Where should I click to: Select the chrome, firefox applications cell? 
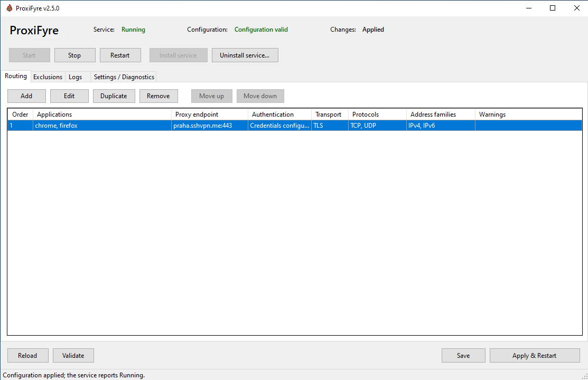point(102,126)
